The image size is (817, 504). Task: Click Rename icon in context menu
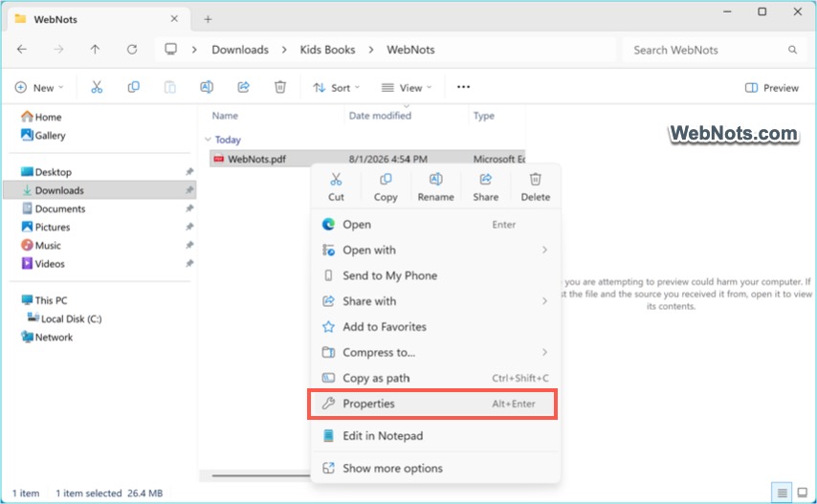435,180
